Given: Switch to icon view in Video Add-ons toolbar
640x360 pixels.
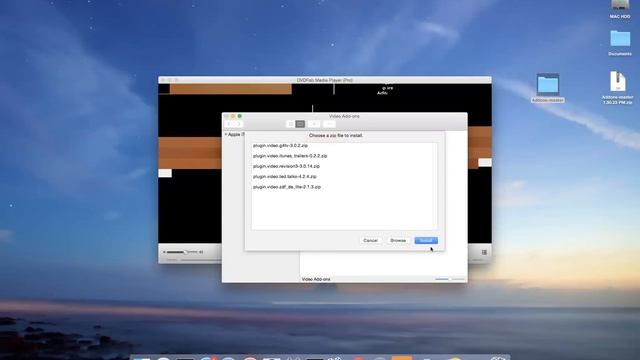Looking at the screenshot, I should tap(290, 124).
